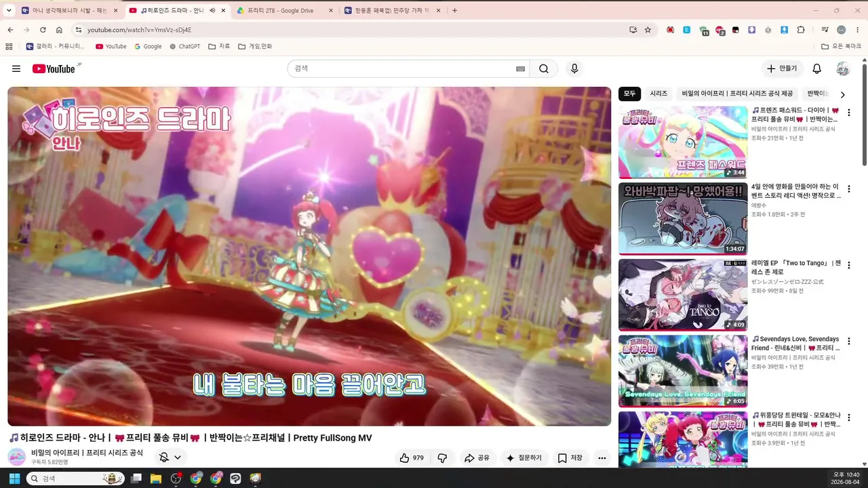The height and width of the screenshot is (488, 868).
Task: Share the video with 공유 button
Action: pyautogui.click(x=477, y=458)
